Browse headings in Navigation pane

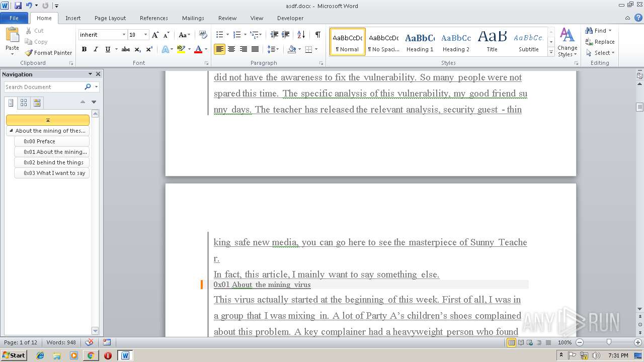pos(11,103)
